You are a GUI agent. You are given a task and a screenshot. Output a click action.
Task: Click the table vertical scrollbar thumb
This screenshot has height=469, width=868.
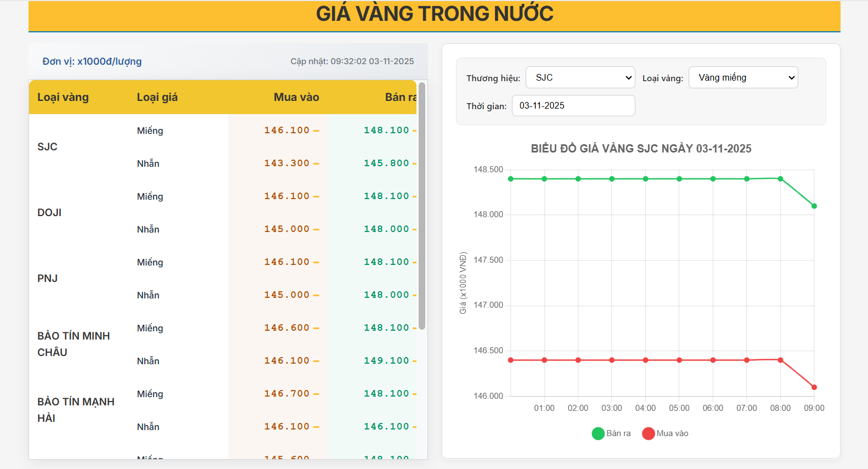click(x=422, y=206)
